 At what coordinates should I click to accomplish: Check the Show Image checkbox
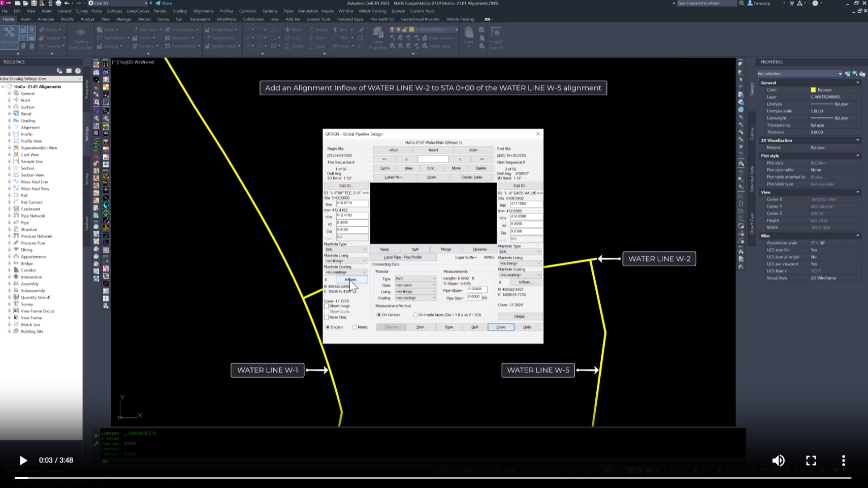click(327, 306)
